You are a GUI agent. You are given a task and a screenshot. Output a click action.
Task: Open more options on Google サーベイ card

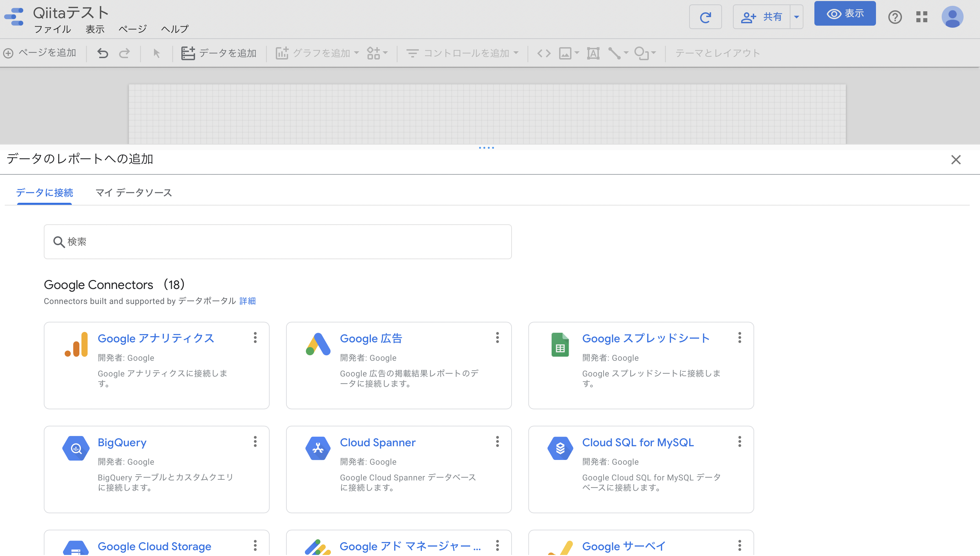click(740, 545)
